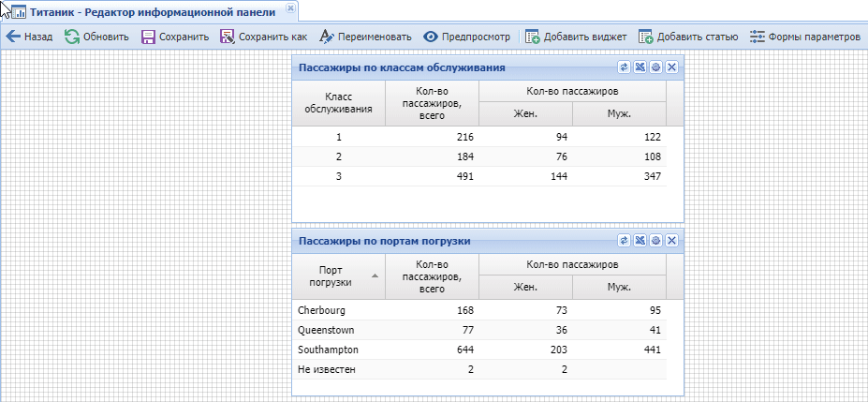868x402 pixels.
Task: Sort by Класс обслуживания column header
Action: (338, 103)
